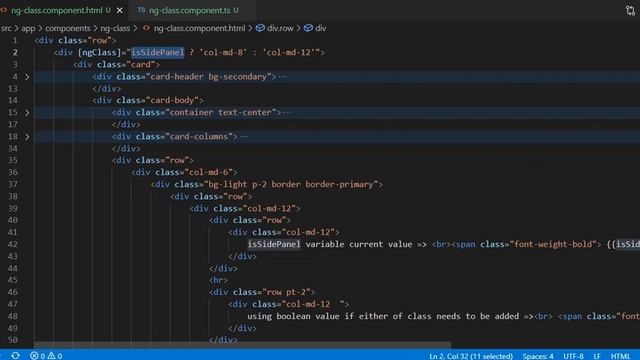This screenshot has width=640, height=360.
Task: Change language mode via HTML status item
Action: [620, 356]
